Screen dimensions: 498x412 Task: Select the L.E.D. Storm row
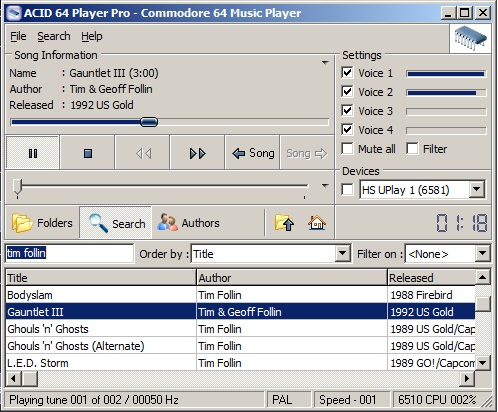click(240, 363)
